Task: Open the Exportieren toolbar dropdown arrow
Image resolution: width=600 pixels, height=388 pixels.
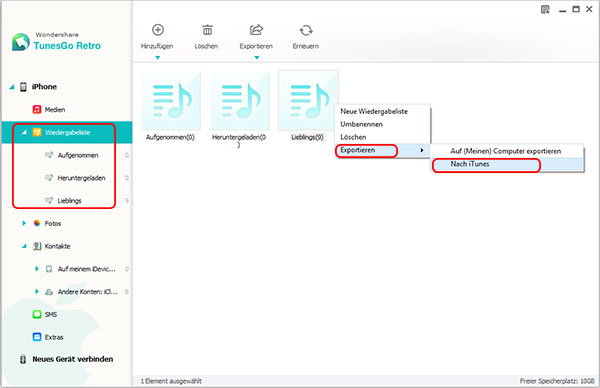Action: coord(257,58)
